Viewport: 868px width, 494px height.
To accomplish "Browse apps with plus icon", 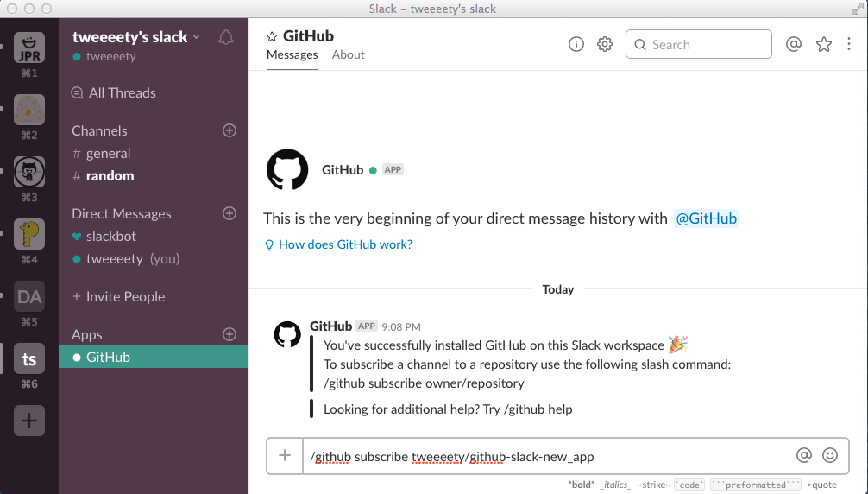I will (230, 334).
